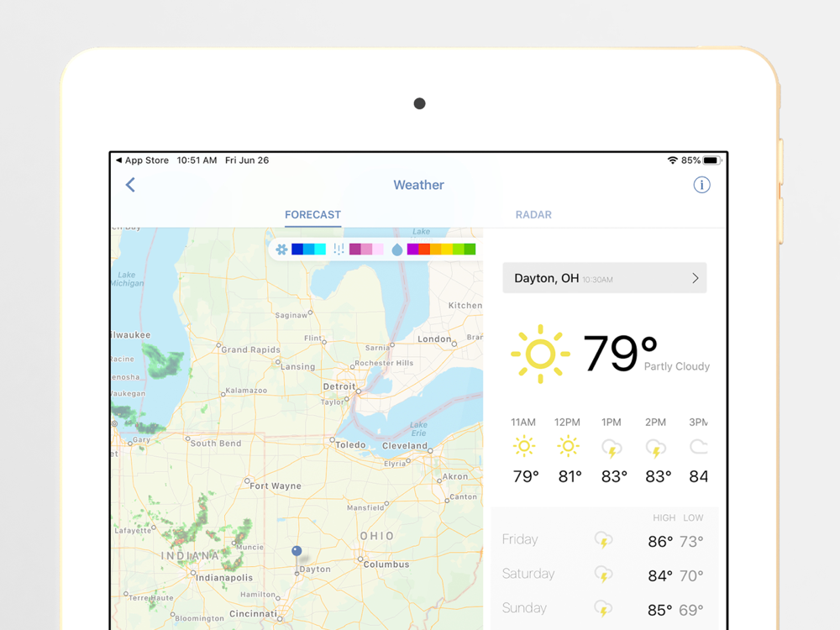Viewport: 840px width, 630px height.
Task: Tap the 12PM hourly forecast
Action: click(x=568, y=451)
